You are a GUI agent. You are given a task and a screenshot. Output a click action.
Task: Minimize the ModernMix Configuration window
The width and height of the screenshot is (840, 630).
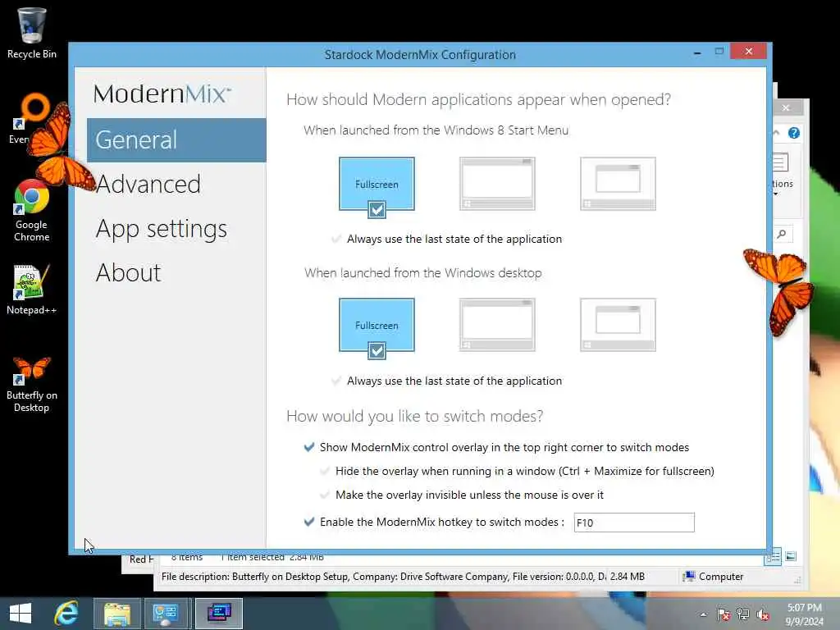(697, 52)
